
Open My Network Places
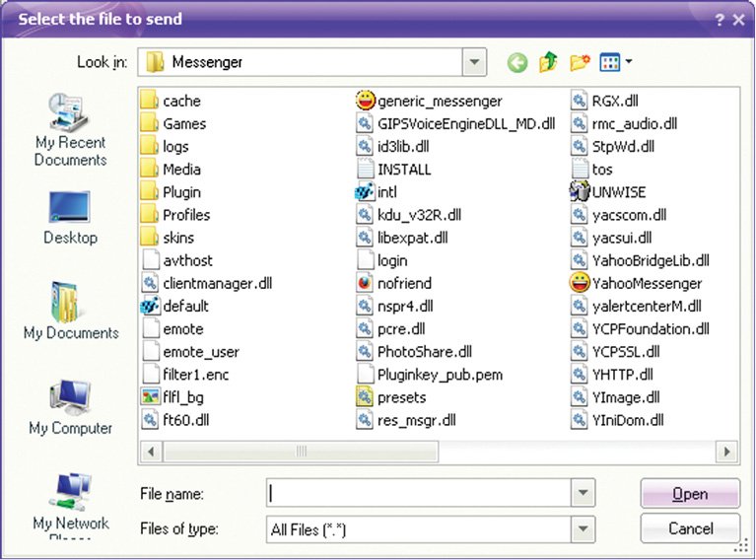click(x=70, y=505)
